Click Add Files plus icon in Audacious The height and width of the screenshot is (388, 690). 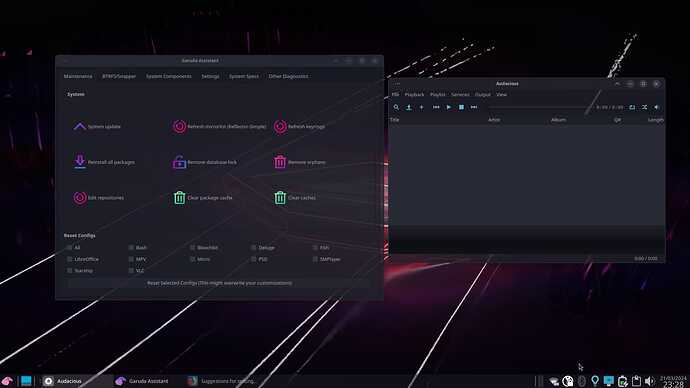[422, 107]
